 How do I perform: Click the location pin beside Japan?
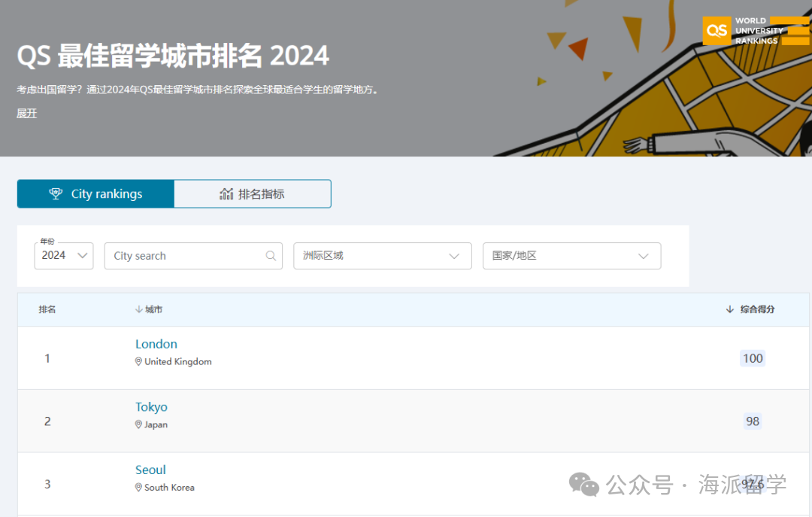click(x=138, y=424)
